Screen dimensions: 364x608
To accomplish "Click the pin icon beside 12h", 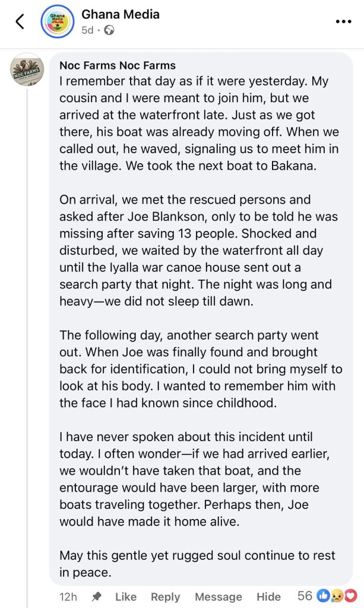I will point(96,597).
